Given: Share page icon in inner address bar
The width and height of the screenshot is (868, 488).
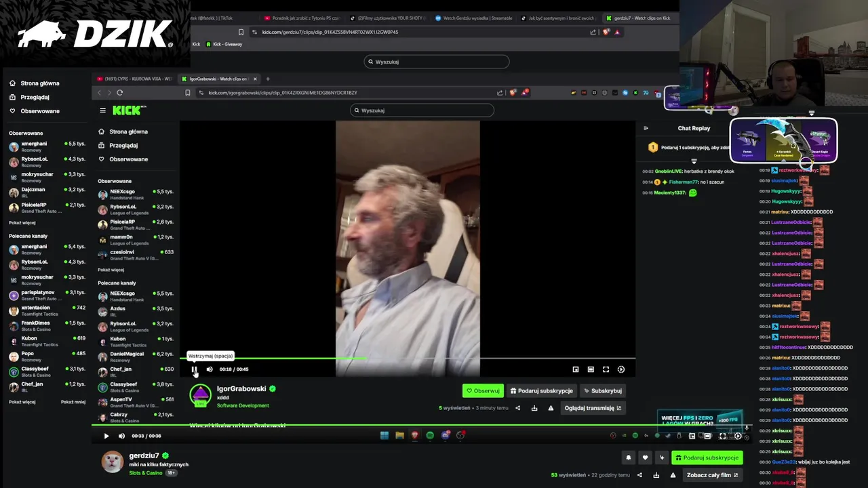Looking at the screenshot, I should (500, 93).
